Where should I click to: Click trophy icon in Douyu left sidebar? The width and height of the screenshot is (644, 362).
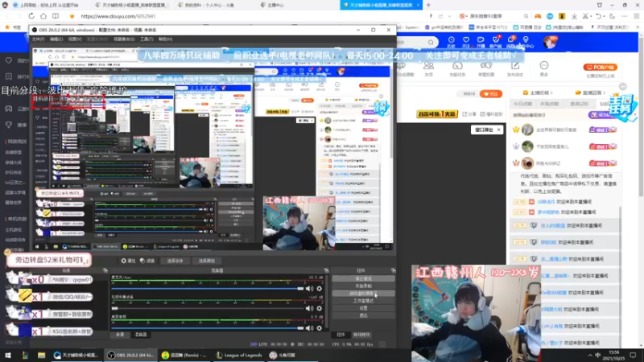click(x=9, y=125)
